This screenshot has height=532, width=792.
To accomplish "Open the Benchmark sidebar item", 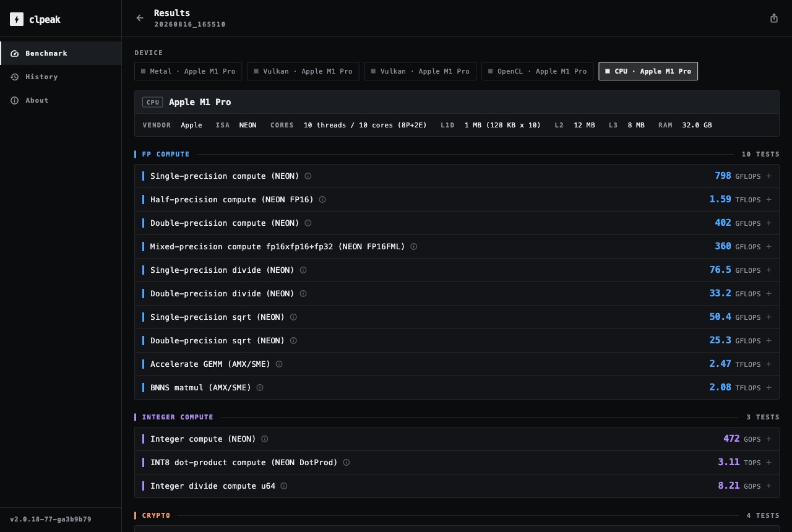I will (x=61, y=53).
